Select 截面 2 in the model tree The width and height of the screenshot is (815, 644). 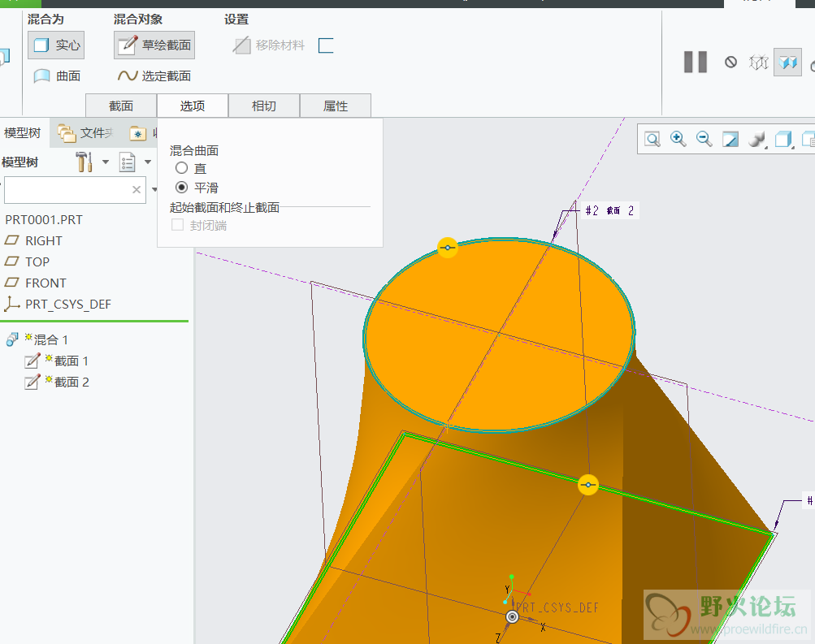tap(72, 383)
